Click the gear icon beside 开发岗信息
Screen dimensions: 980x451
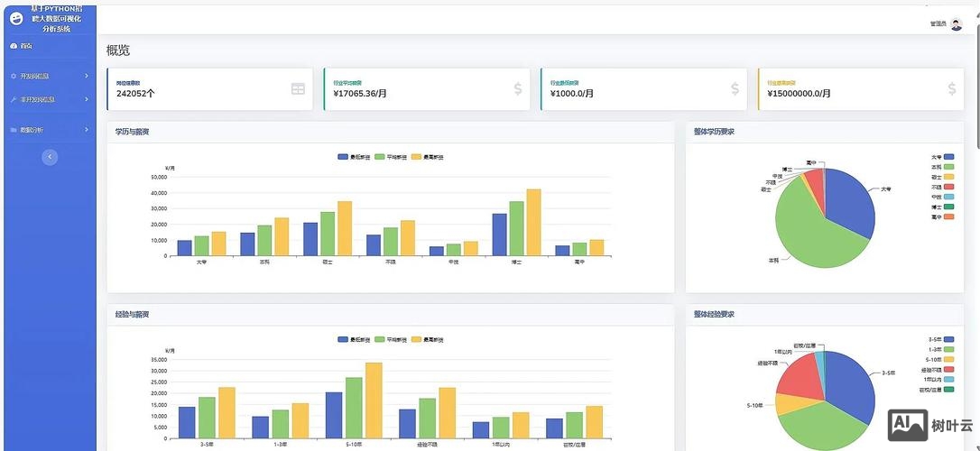point(14,76)
